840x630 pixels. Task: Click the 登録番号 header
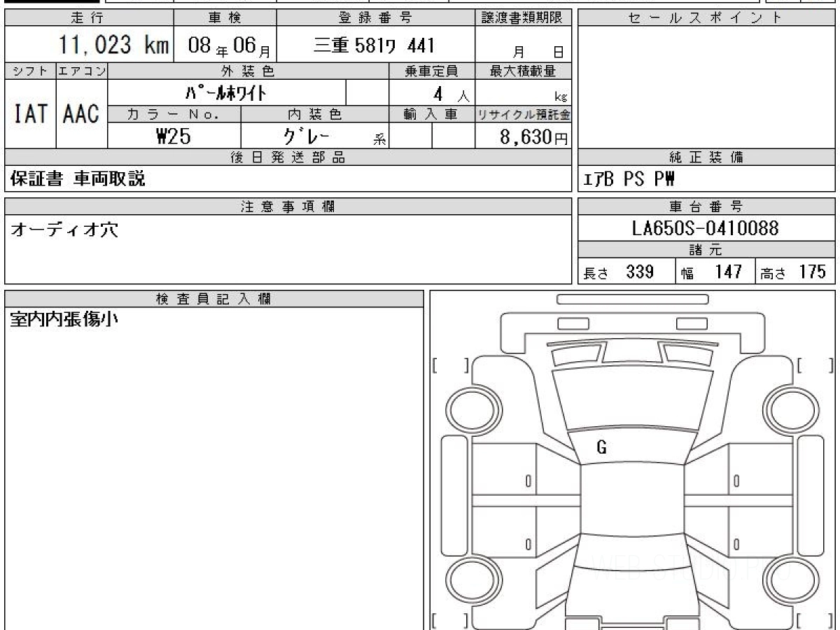[x=376, y=18]
